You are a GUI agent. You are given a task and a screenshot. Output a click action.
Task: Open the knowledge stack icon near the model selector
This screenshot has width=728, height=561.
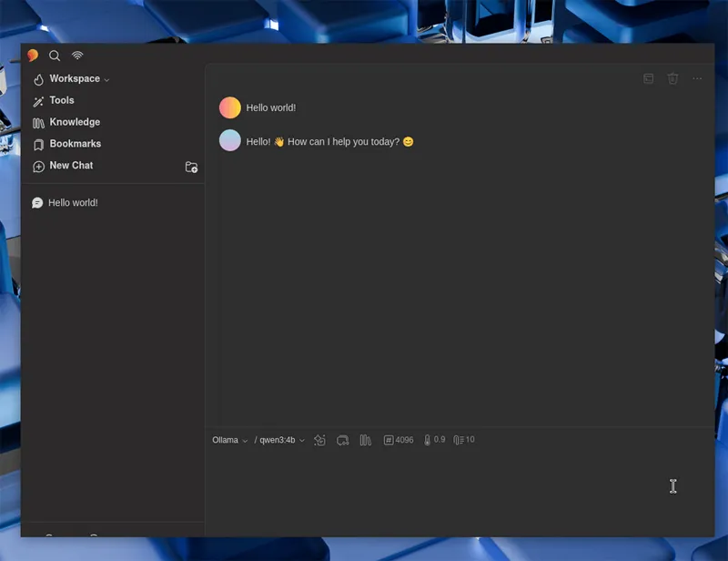365,440
